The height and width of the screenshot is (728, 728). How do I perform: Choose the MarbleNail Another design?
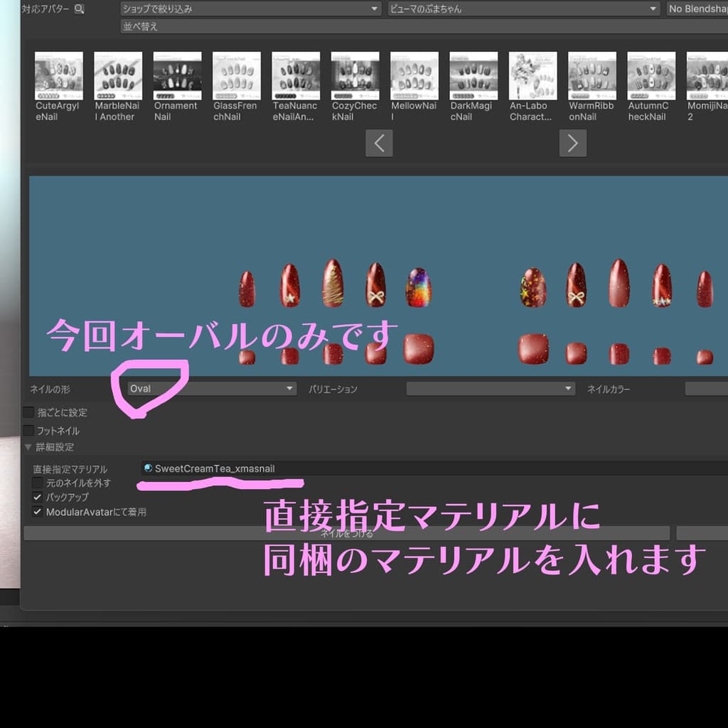118,76
